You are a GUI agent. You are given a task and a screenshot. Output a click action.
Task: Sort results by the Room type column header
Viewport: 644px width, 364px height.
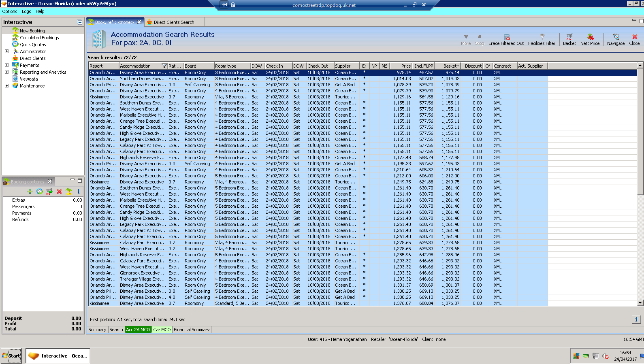(232, 66)
